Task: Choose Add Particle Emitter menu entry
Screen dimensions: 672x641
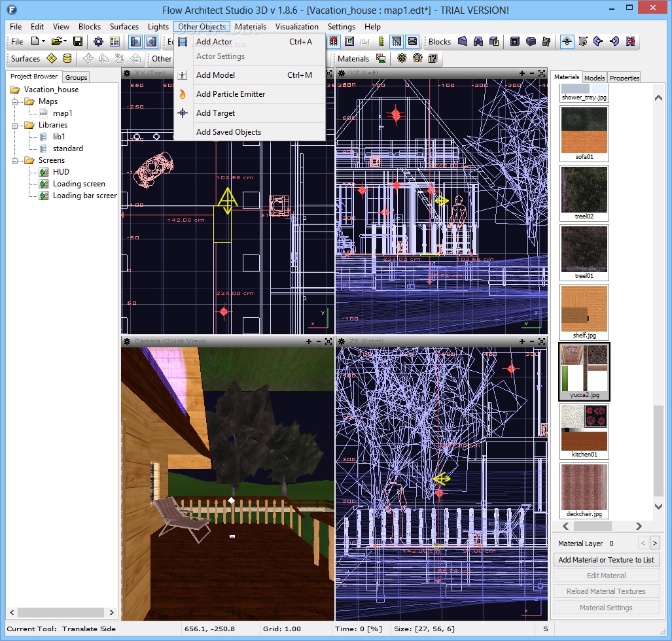Action: pyautogui.click(x=250, y=94)
